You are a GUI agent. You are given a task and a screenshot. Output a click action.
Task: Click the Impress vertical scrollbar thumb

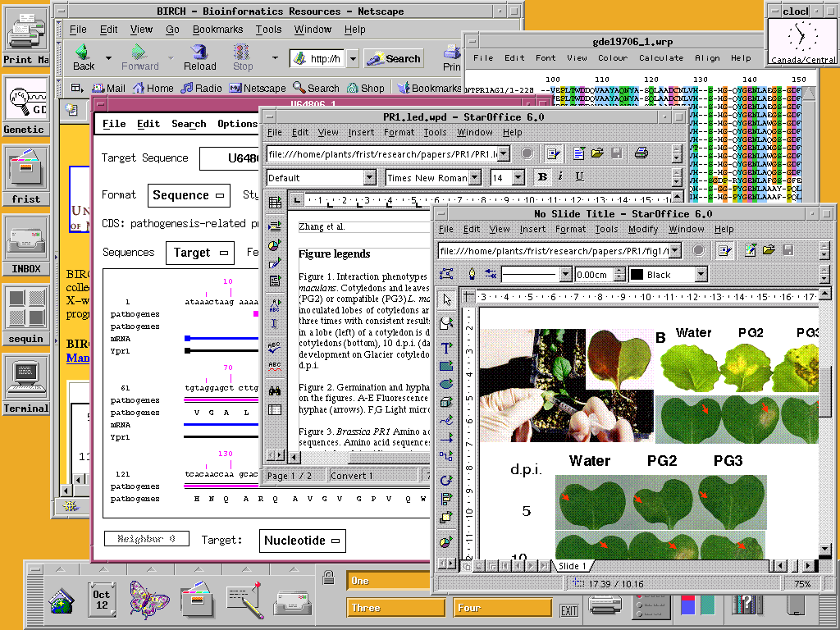[825, 391]
